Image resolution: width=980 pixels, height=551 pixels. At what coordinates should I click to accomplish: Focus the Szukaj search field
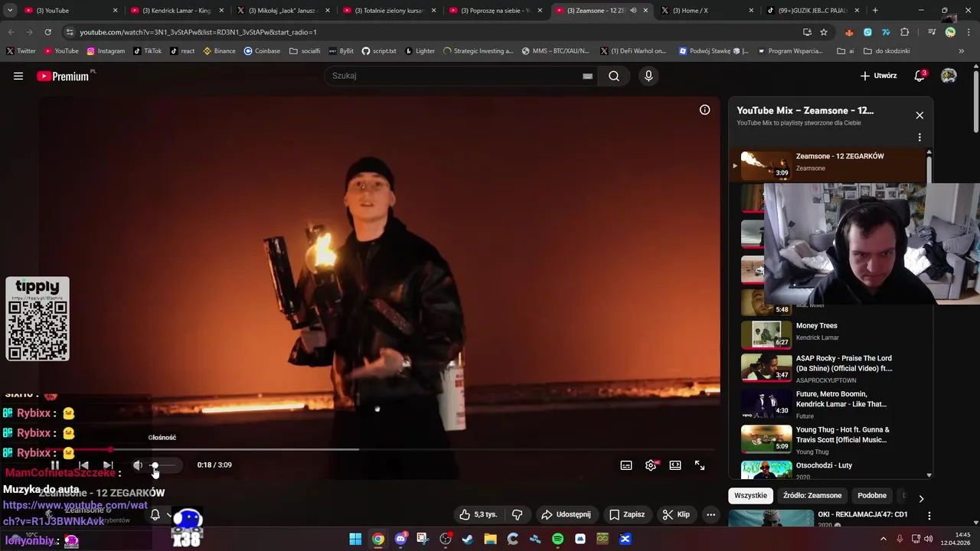click(x=452, y=76)
